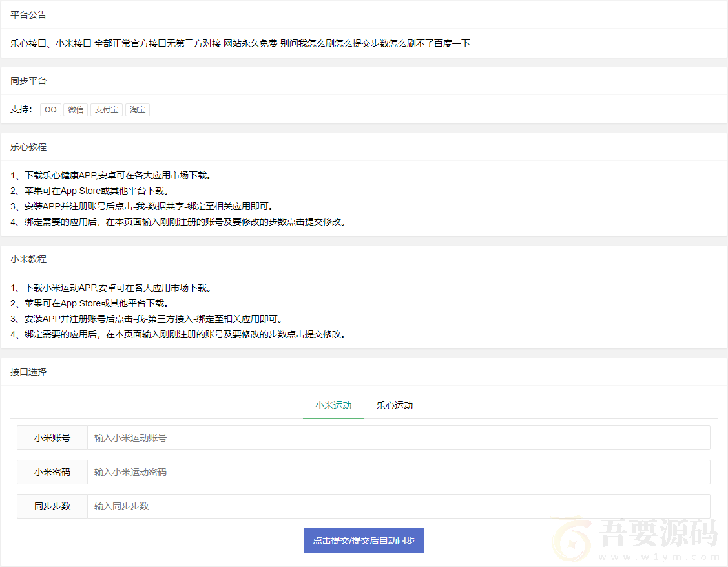Click the 小米密码 field label
The height and width of the screenshot is (567, 728).
pyautogui.click(x=52, y=472)
